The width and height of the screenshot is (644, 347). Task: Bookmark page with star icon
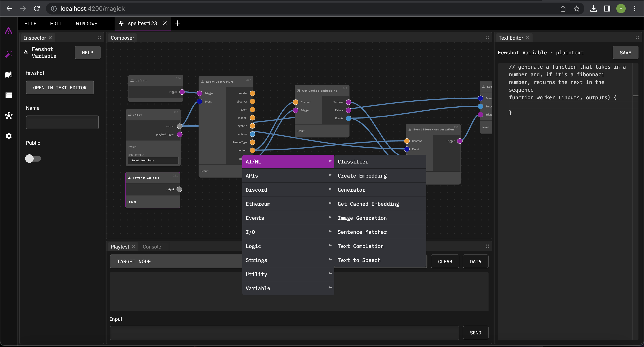pos(576,9)
